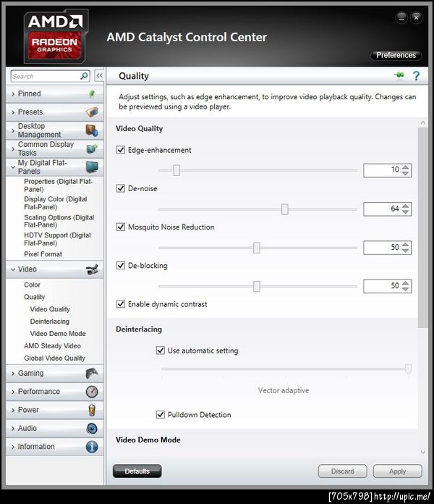The height and width of the screenshot is (504, 434).
Task: Jump to Deinterlacing subsection in sidebar
Action: tap(50, 322)
